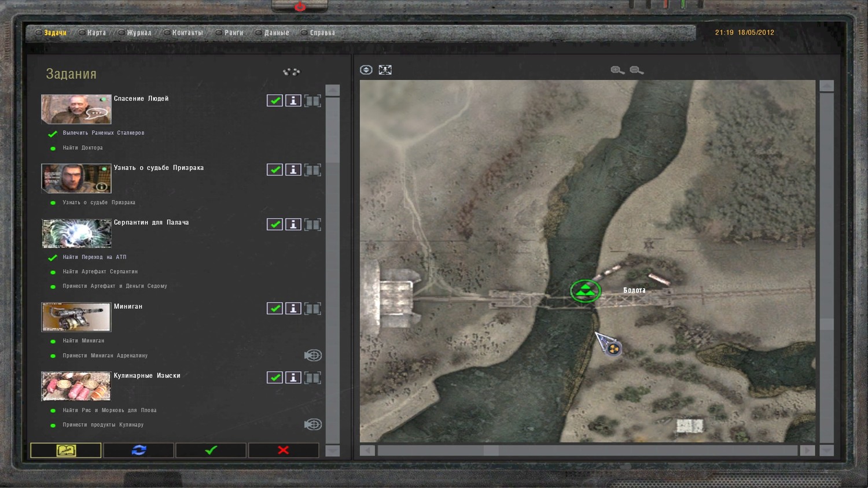Select the yellow book filter button
Screen dimensions: 868x488
click(66, 450)
